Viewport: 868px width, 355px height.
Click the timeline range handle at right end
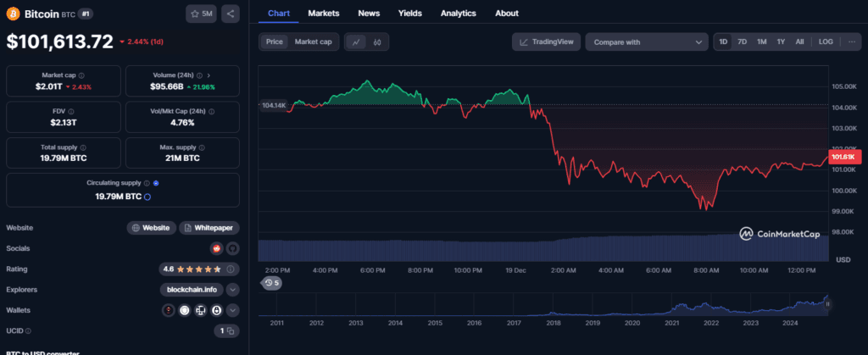(x=828, y=304)
